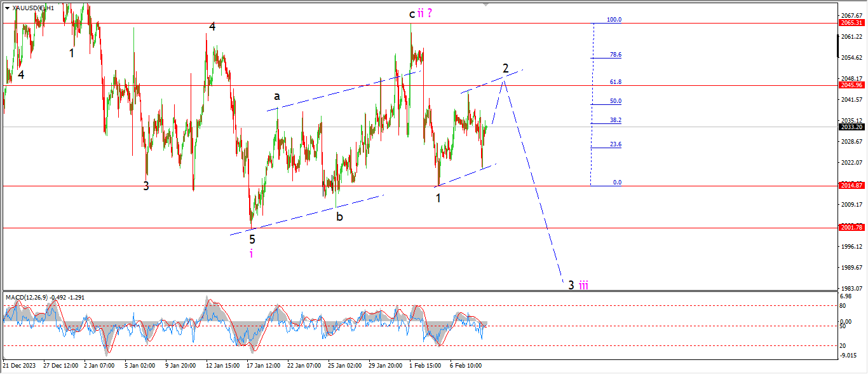Viewport: 868px width, 374px height.
Task: Select the Fibonacci 61.8 retracement level
Action: pos(615,82)
